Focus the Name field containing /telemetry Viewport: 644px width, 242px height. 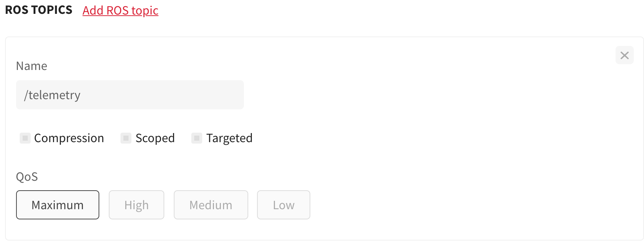click(130, 95)
